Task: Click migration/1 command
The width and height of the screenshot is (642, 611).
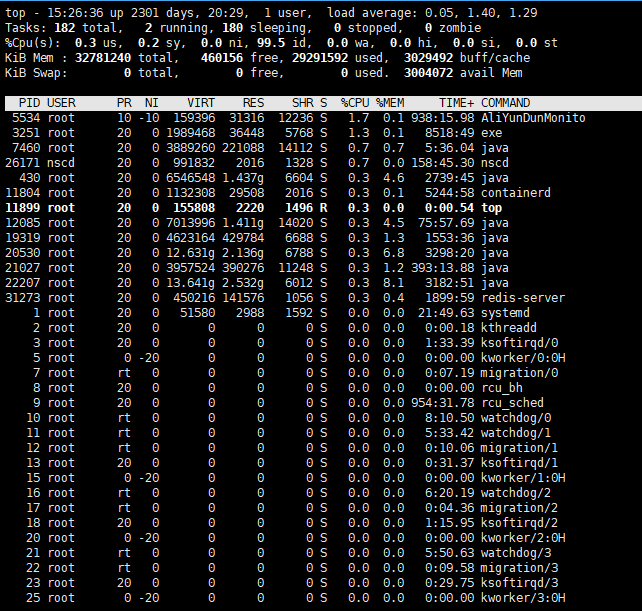Action: 519,448
